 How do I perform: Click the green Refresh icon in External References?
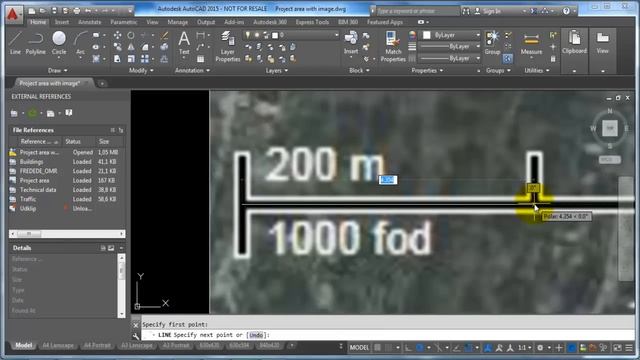tap(32, 113)
